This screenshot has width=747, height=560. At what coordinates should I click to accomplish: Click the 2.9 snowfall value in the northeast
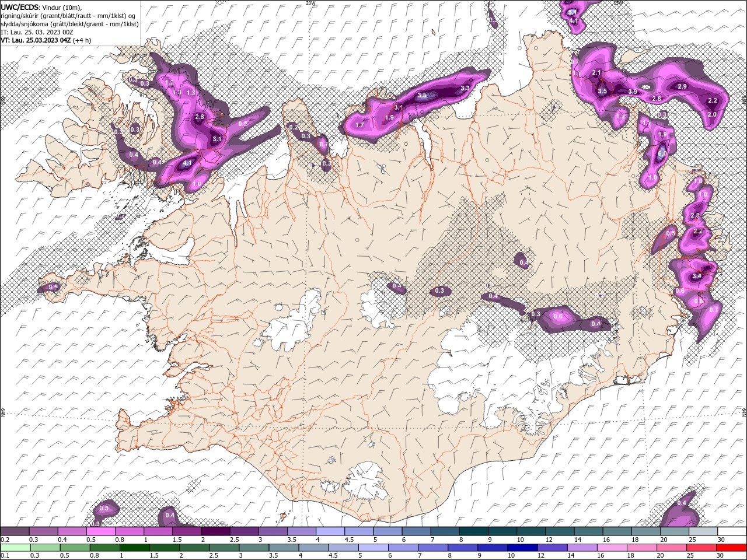682,86
